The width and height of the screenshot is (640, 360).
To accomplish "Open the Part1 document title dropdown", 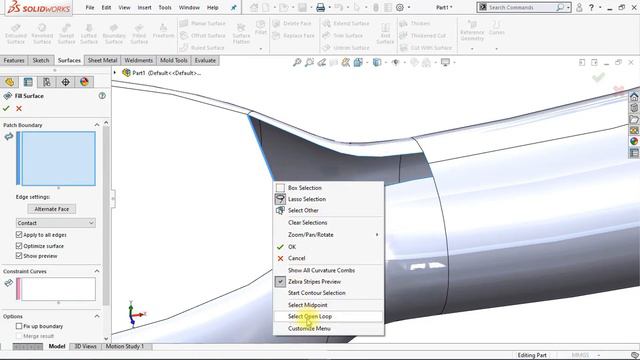I will click(444, 7).
